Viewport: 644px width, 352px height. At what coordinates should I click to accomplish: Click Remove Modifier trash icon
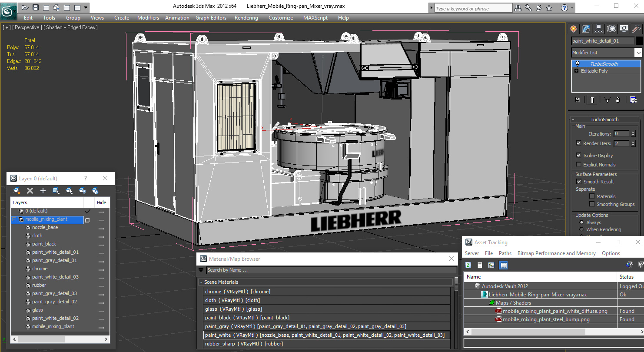pyautogui.click(x=618, y=100)
